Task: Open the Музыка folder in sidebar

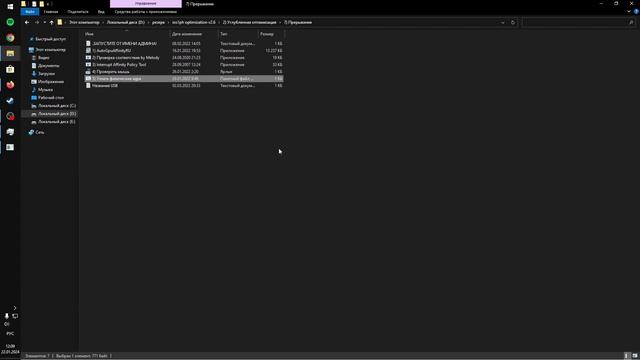Action: 45,90
